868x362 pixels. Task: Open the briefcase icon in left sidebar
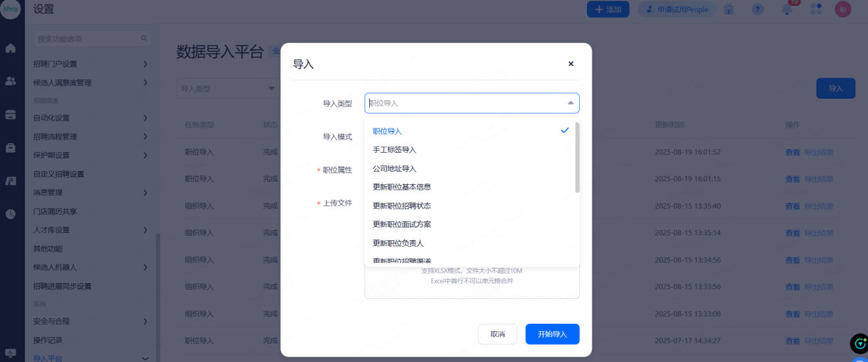click(x=11, y=147)
